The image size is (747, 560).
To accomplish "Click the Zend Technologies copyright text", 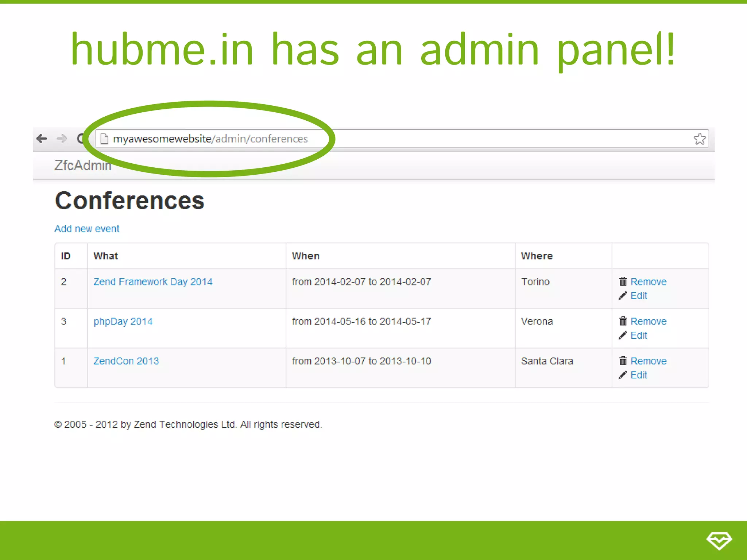I will 188,424.
